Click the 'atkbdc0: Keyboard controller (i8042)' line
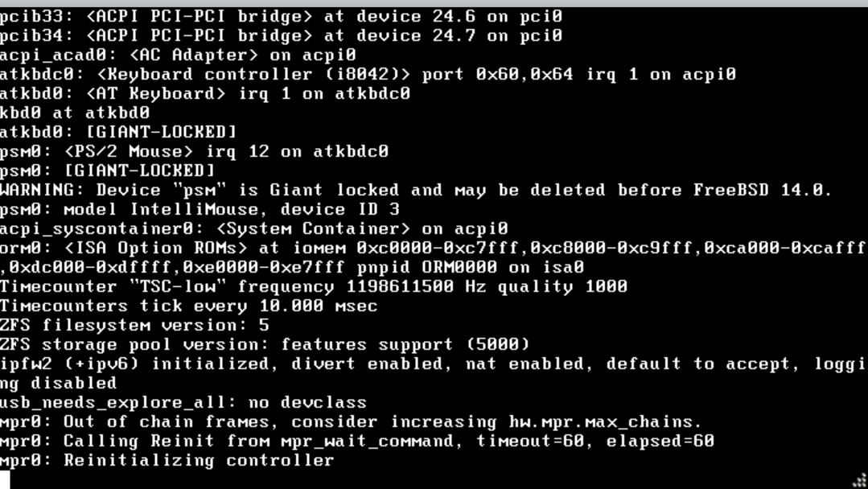 click(368, 74)
